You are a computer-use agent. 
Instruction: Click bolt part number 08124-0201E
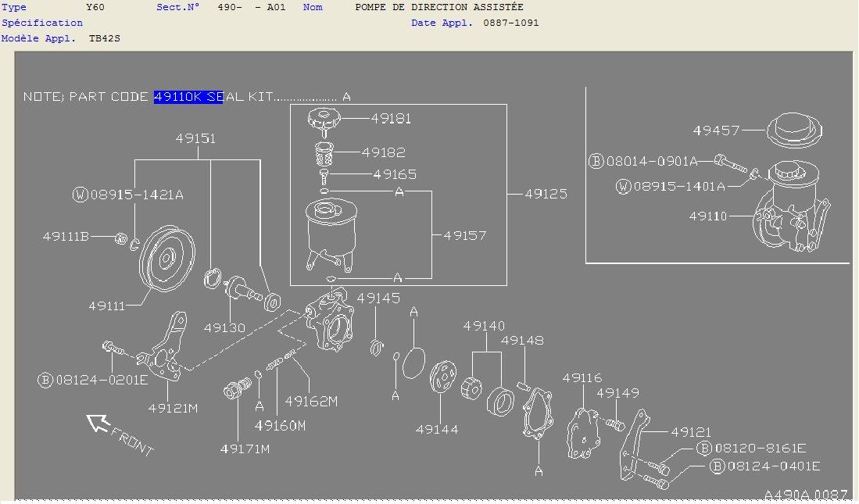point(101,380)
